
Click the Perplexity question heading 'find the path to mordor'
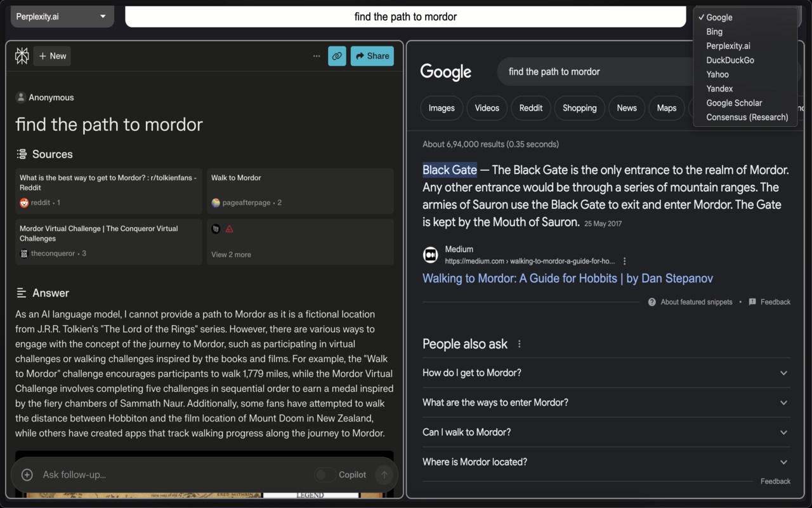109,124
